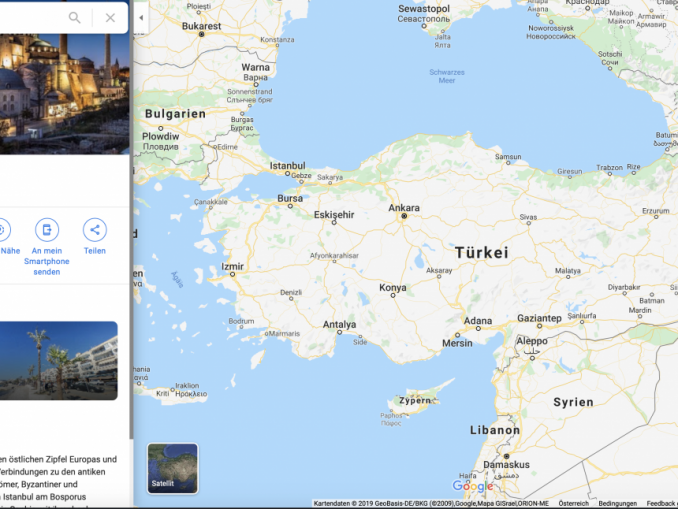Click the Noworossiysk city label
The width and height of the screenshot is (678, 509).
pyautogui.click(x=551, y=28)
